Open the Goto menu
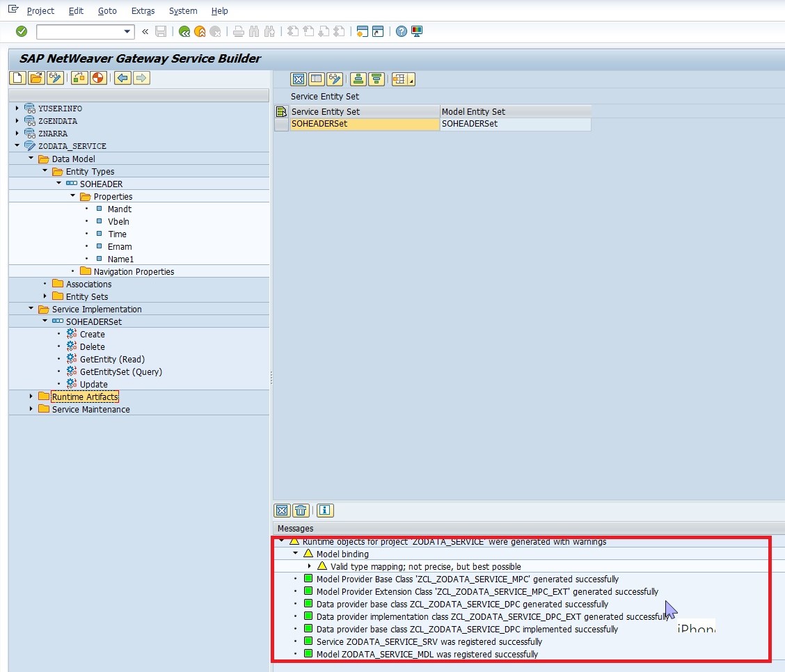The height and width of the screenshot is (672, 785). coord(107,10)
